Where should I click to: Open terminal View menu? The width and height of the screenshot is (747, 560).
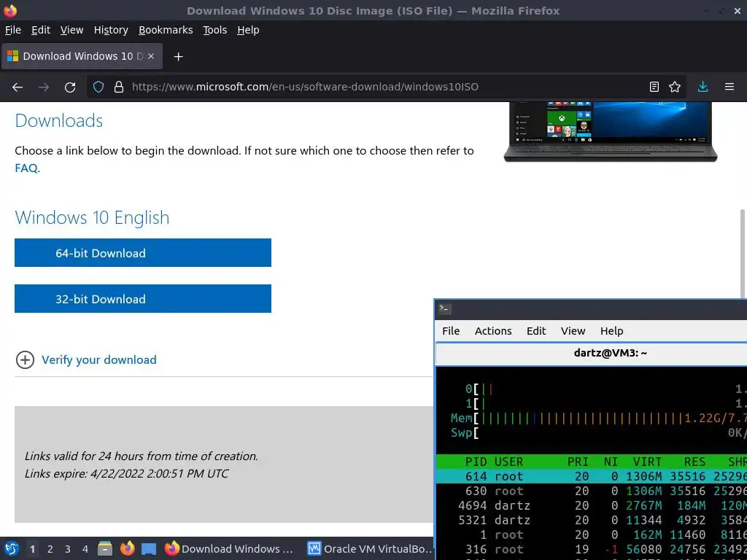(x=573, y=331)
